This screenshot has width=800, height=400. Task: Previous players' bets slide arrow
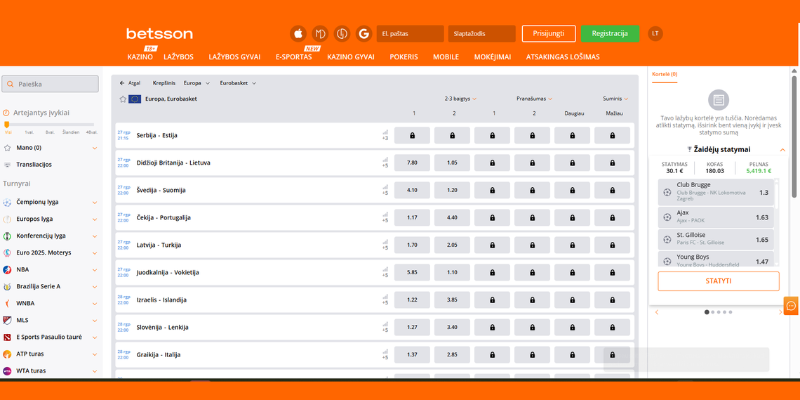pyautogui.click(x=657, y=312)
